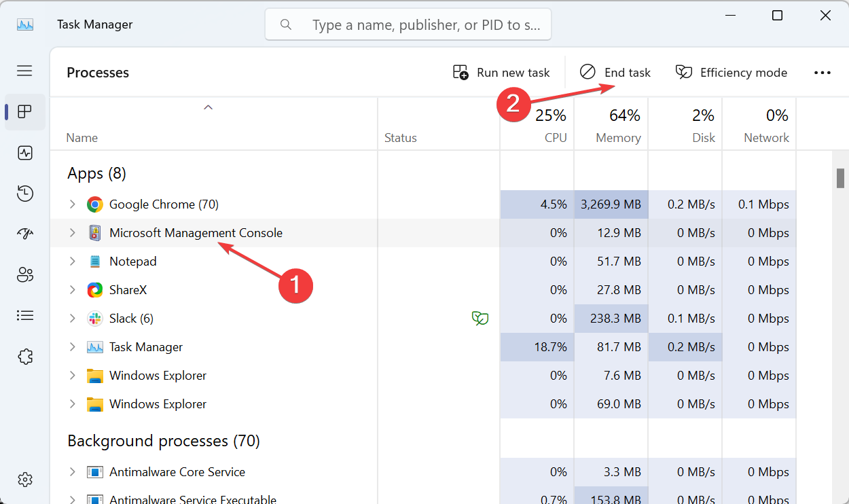Click the Task Manager row icon
This screenshot has height=504, width=849.
(x=95, y=347)
